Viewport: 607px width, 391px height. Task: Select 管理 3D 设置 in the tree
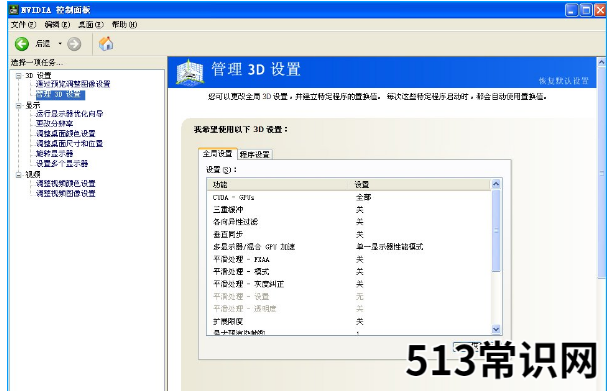(60, 94)
